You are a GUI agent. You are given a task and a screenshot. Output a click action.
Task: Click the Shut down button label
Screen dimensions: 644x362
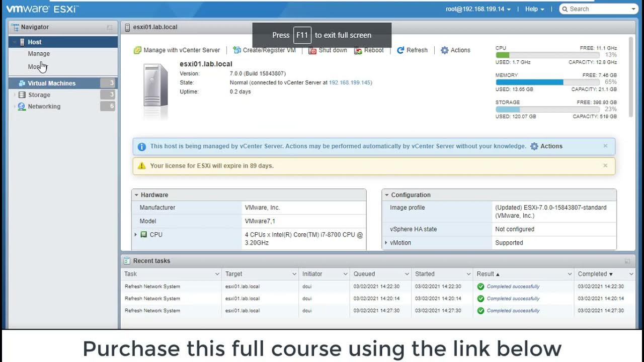point(333,50)
